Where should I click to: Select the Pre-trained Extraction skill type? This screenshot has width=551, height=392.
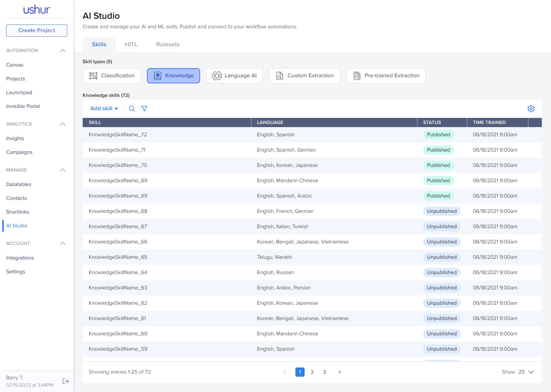tap(386, 76)
